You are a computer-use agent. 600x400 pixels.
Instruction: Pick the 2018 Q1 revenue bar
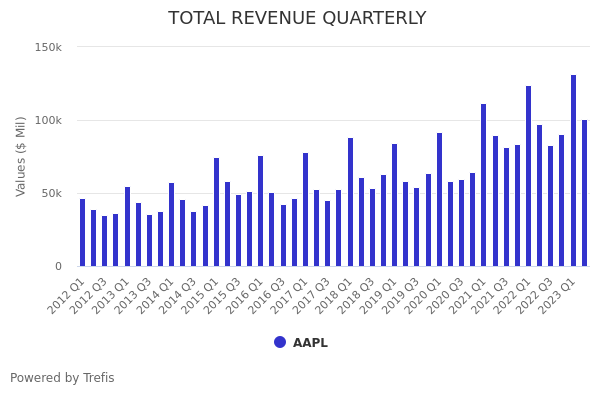(350, 202)
